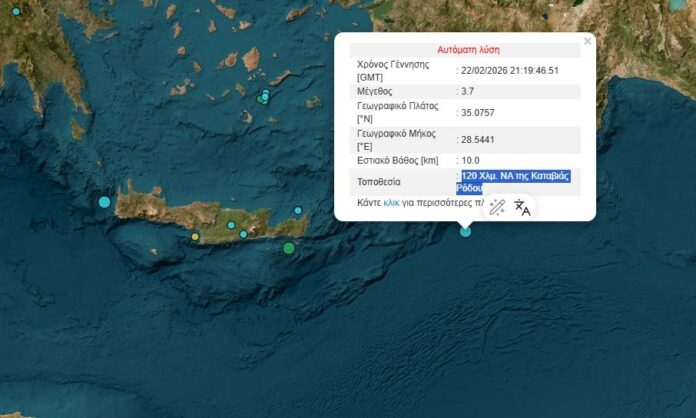Select the large cyan marker west of Crete
Screen dimensions: 696x418
click(104, 202)
